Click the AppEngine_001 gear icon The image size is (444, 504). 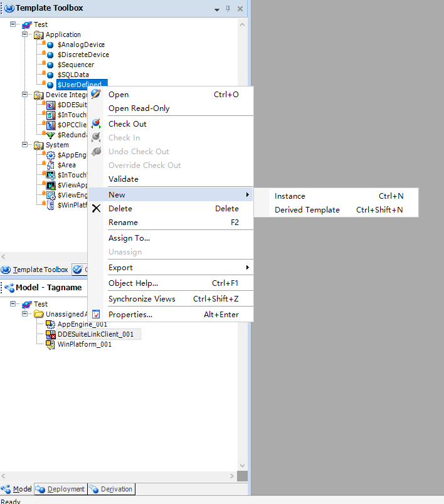click(50, 324)
